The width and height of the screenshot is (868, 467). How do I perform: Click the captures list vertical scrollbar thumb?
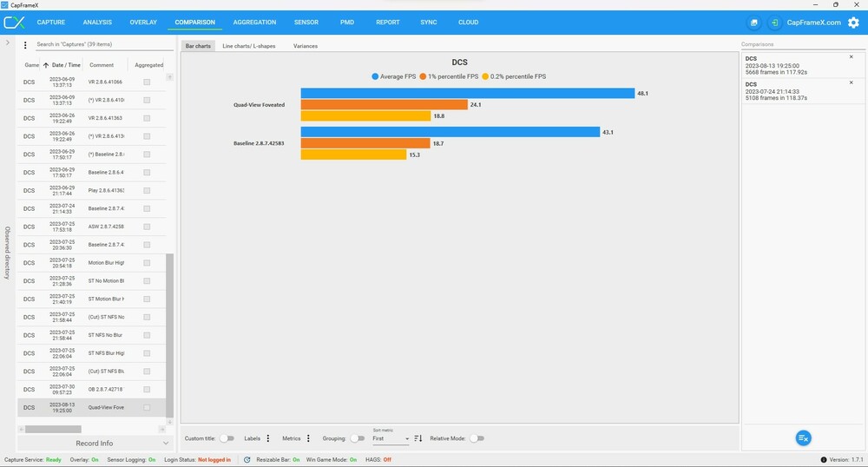tap(170, 335)
